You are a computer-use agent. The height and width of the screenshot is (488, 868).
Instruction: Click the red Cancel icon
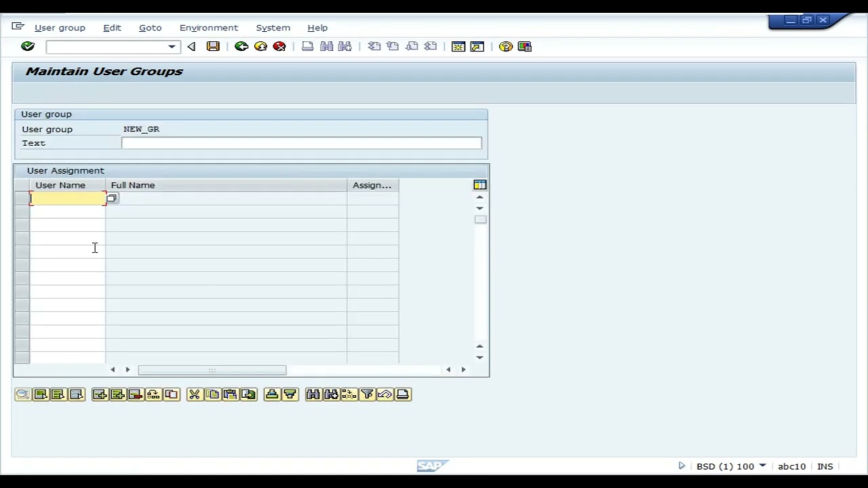279,46
